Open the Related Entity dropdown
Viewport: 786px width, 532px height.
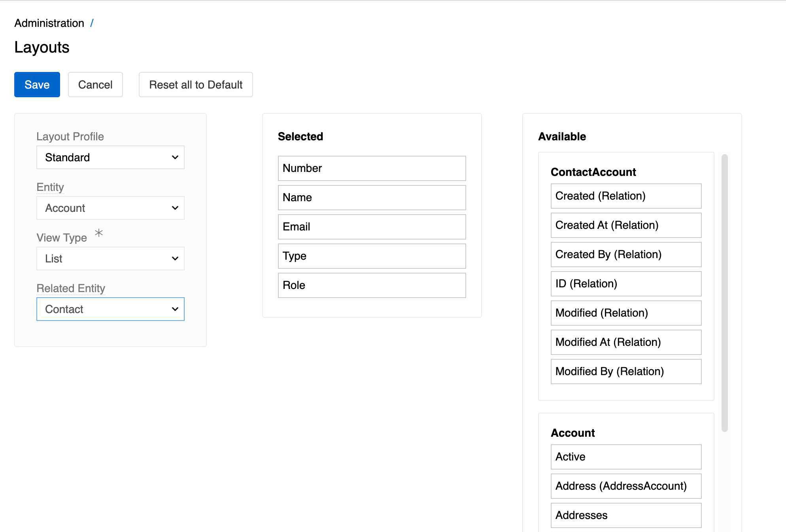coord(110,309)
